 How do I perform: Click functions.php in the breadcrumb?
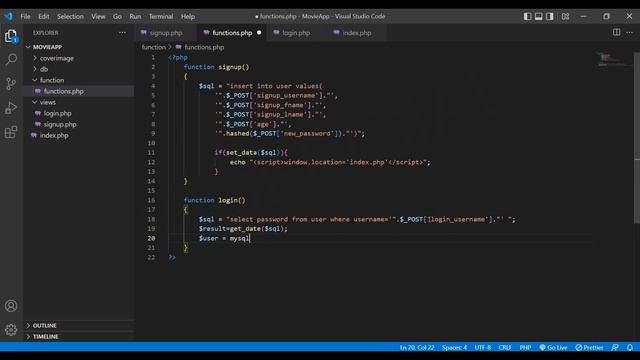200,47
